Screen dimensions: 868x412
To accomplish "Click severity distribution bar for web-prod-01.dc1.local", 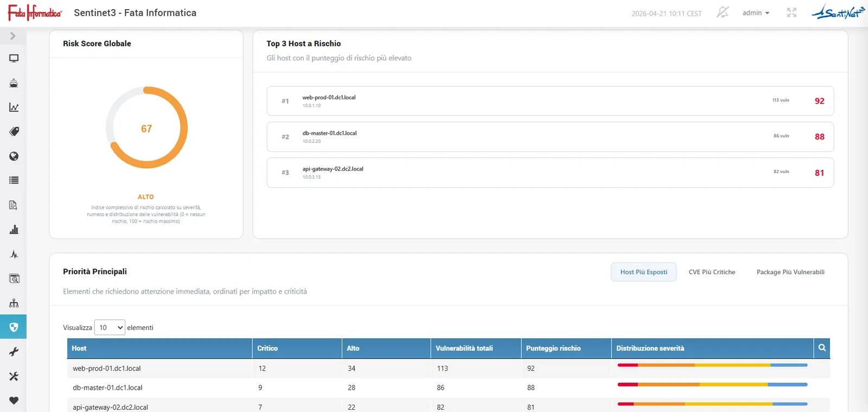I will coord(712,365).
